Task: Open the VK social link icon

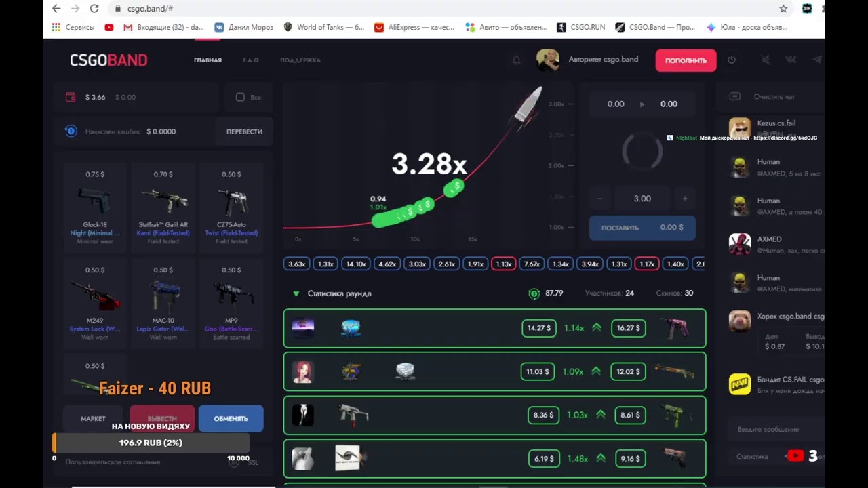Action: (x=791, y=60)
